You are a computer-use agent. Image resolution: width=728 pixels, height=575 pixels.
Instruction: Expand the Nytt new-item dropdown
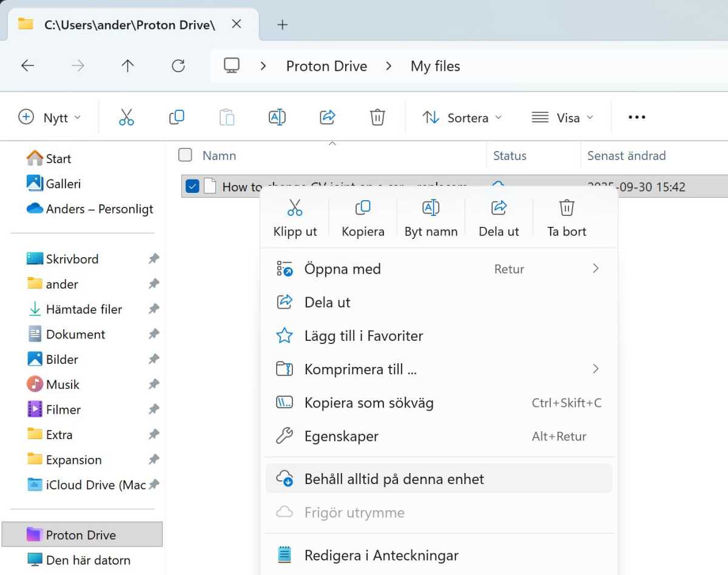pos(50,118)
